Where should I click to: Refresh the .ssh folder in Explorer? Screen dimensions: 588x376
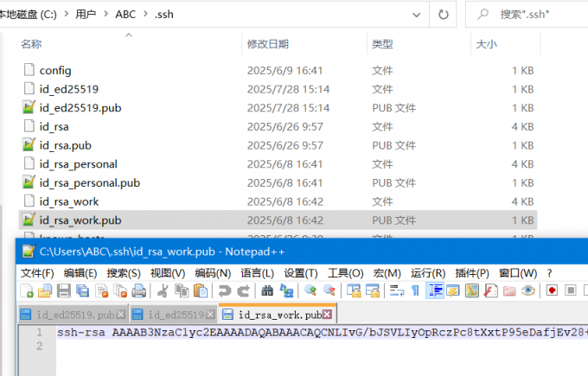click(x=444, y=15)
